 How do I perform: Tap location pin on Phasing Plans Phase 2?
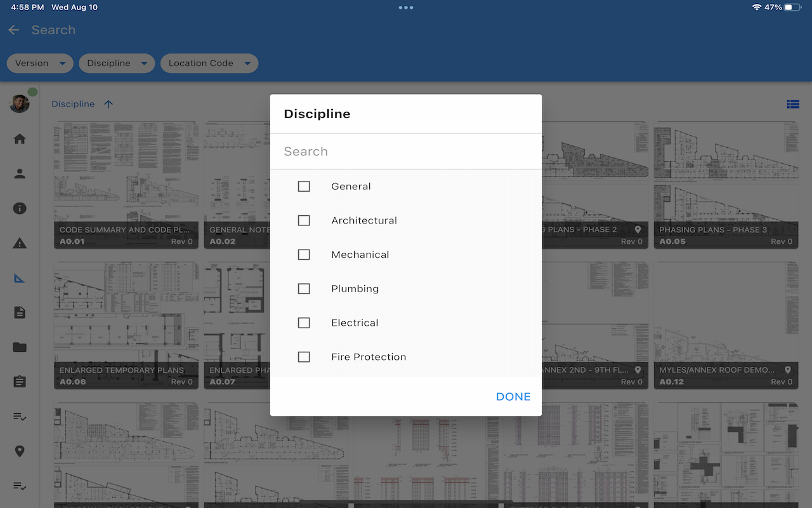[638, 230]
